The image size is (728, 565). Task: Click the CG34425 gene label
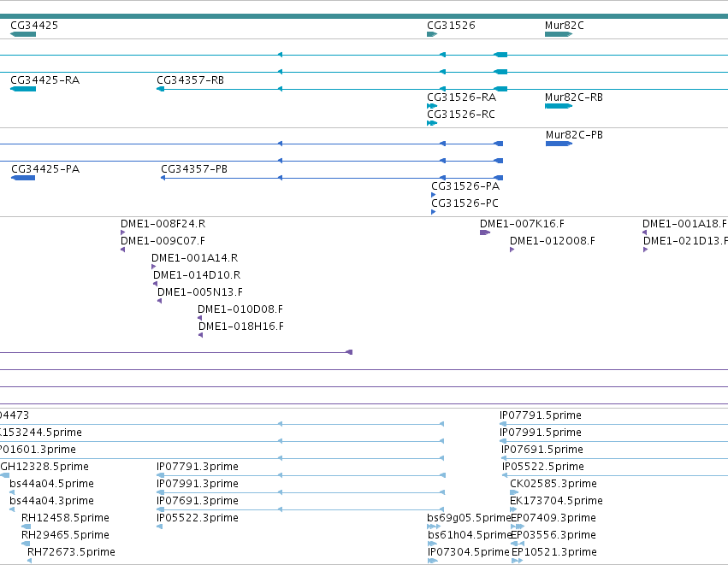(x=34, y=26)
